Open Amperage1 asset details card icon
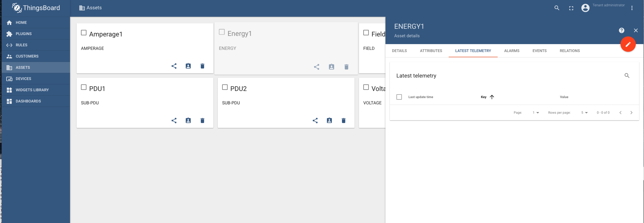644x223 pixels. [188, 66]
